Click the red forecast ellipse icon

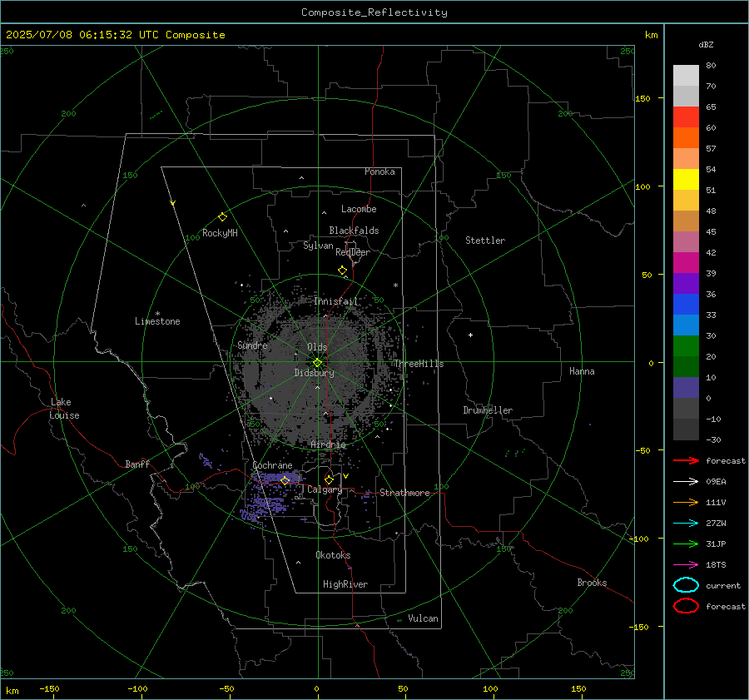(686, 606)
